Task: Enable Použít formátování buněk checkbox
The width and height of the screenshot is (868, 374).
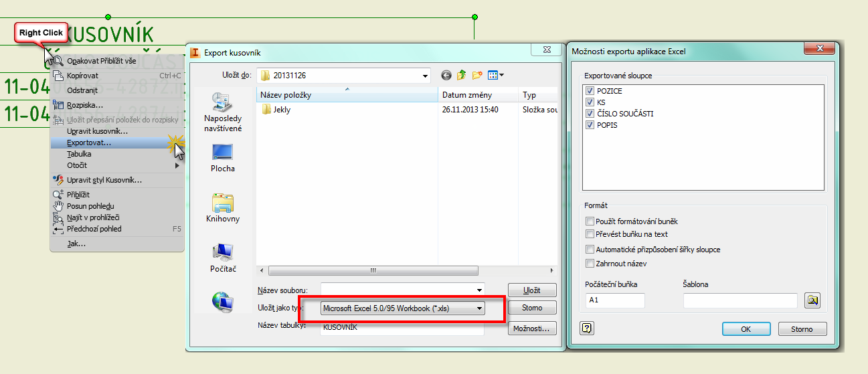Action: click(590, 221)
